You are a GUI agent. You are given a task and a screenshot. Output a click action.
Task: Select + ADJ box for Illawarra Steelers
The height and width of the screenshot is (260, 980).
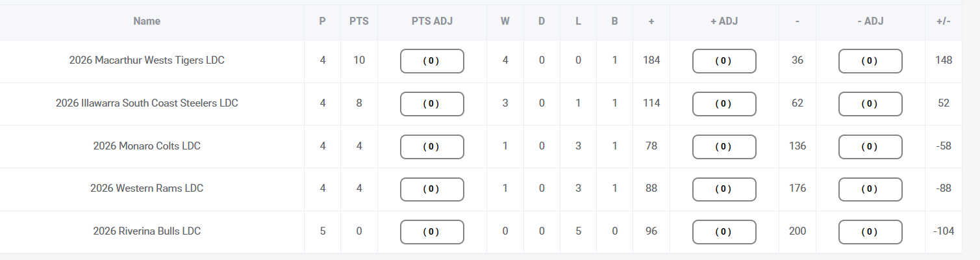pos(724,103)
